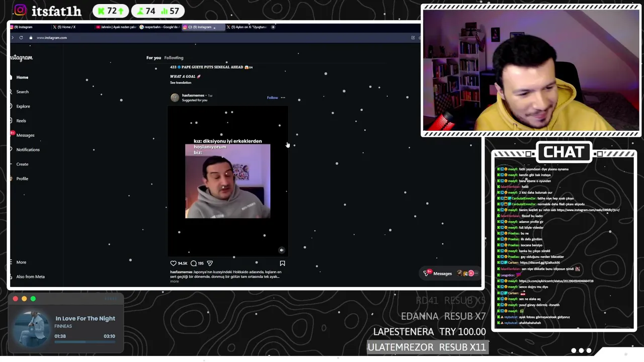Viewport: 644px width, 362px height.
Task: Click the hasfasmemes name in the caption
Action: click(181, 272)
